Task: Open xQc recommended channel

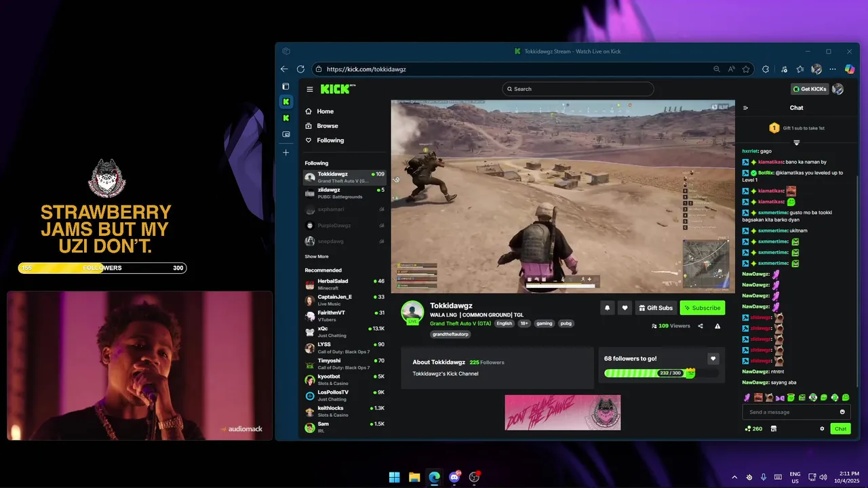Action: [344, 332]
